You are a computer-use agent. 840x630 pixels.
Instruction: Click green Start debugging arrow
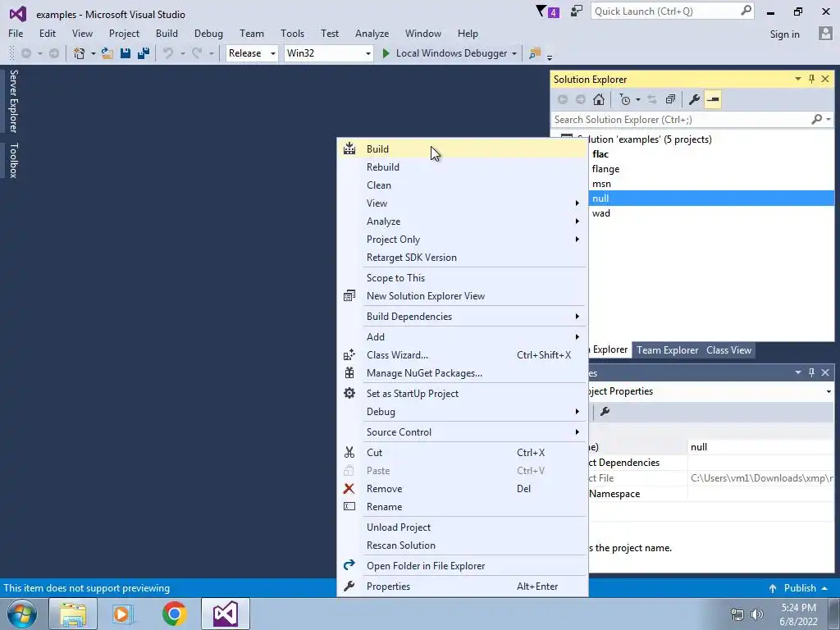click(x=386, y=53)
